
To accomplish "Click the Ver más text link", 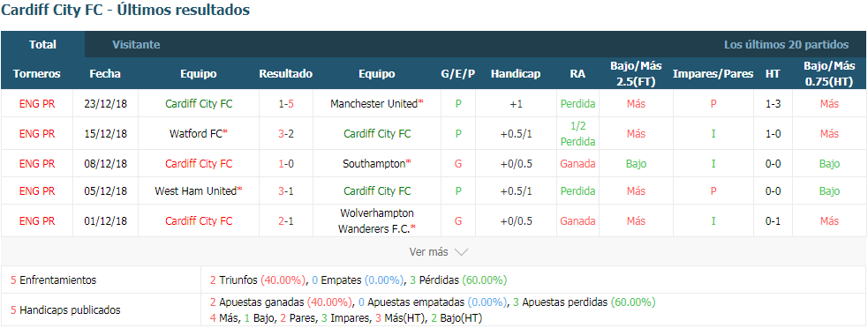I will click(428, 252).
